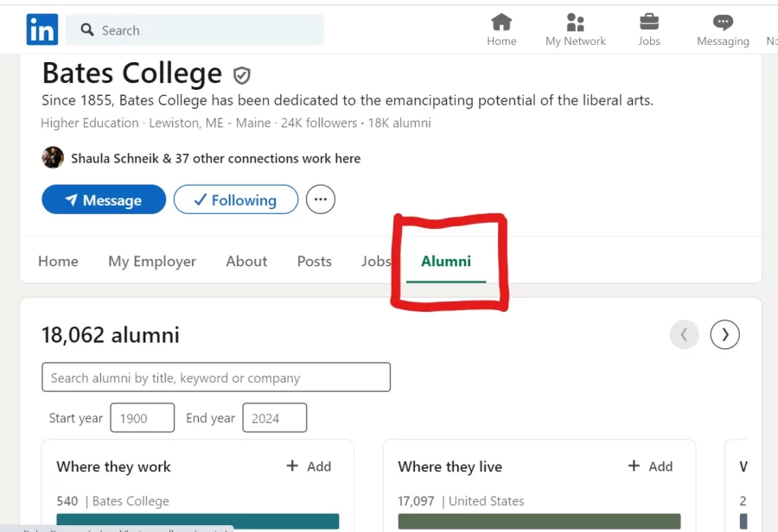Add a filter to Where they work
Image resolution: width=778 pixels, height=532 pixels.
pyautogui.click(x=309, y=466)
